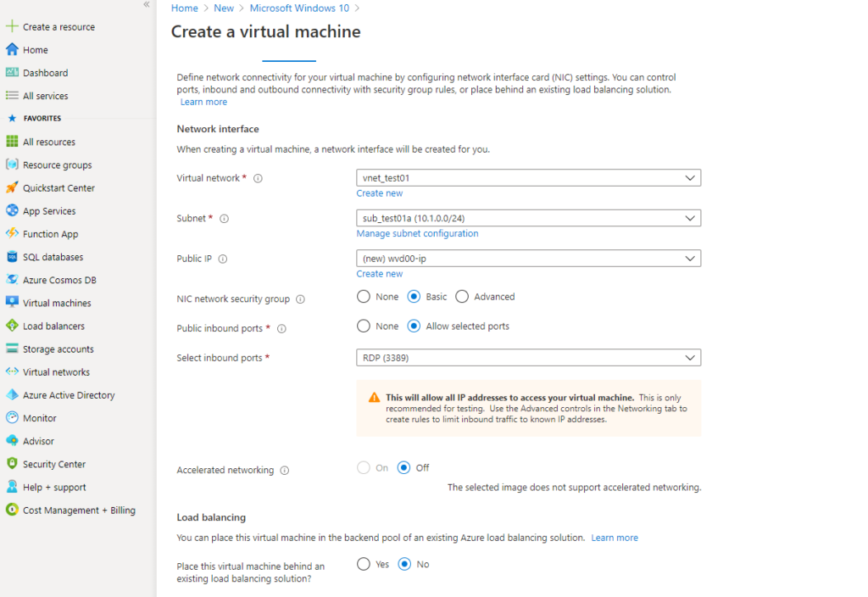868x597 pixels.
Task: Select None for Public inbound ports
Action: coord(363,326)
